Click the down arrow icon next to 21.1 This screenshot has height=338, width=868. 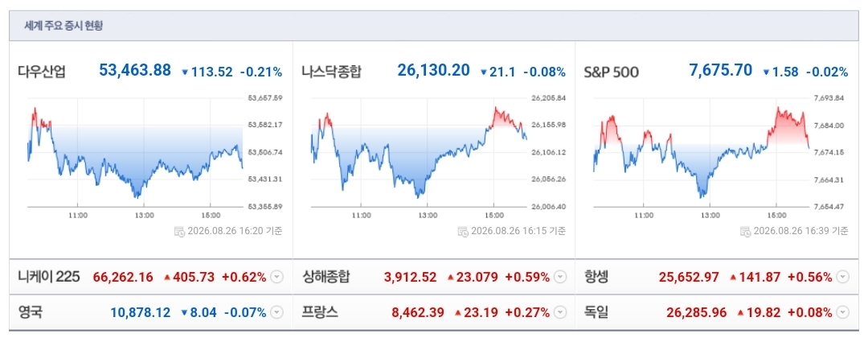click(483, 72)
